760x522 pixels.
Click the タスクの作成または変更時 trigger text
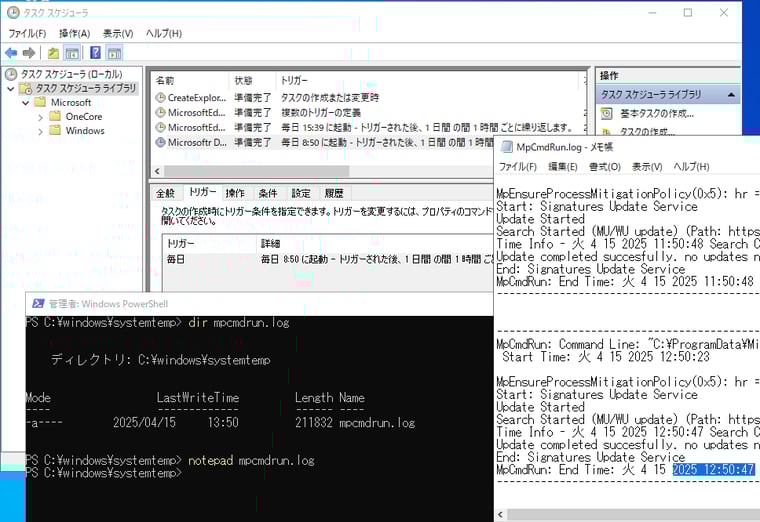(330, 97)
